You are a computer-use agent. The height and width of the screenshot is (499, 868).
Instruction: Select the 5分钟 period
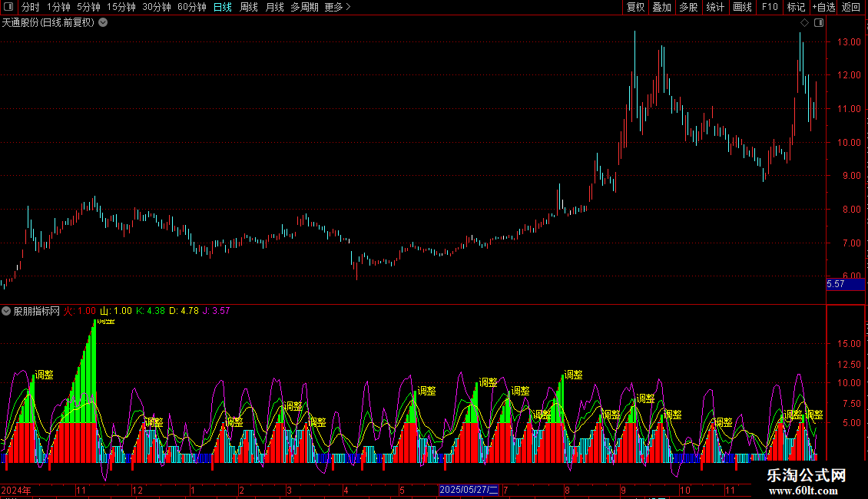click(88, 7)
